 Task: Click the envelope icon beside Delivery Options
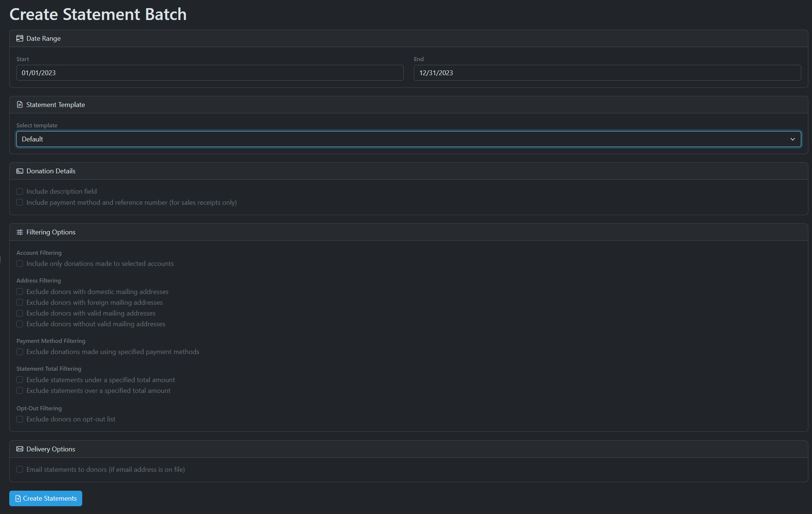pyautogui.click(x=20, y=449)
